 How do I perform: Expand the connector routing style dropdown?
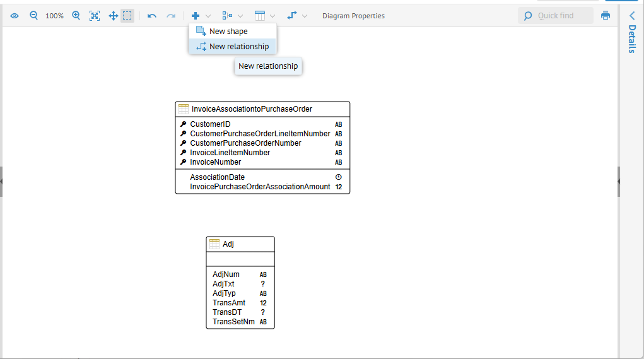coord(297,16)
